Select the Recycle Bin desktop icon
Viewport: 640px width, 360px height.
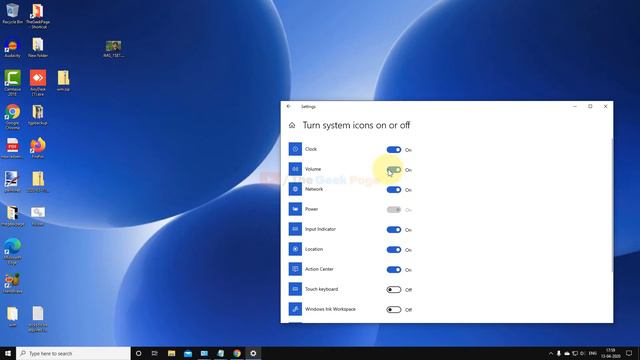pyautogui.click(x=12, y=13)
